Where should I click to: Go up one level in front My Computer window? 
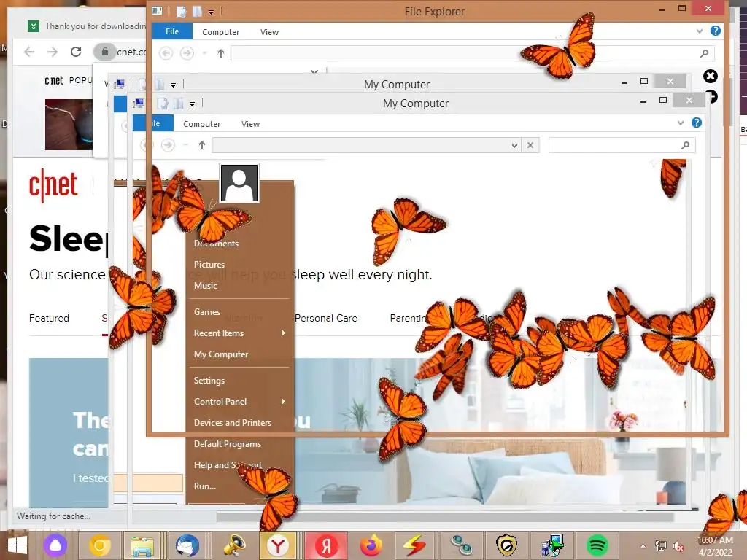coord(202,145)
